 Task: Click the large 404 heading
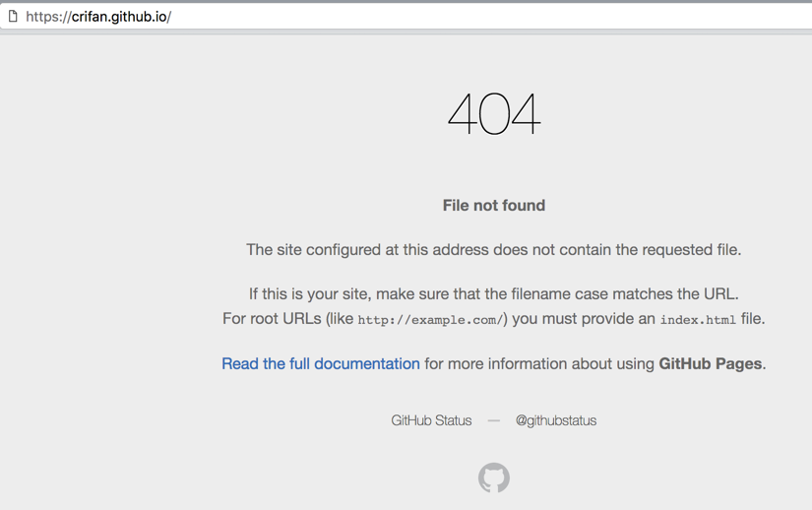click(x=494, y=114)
